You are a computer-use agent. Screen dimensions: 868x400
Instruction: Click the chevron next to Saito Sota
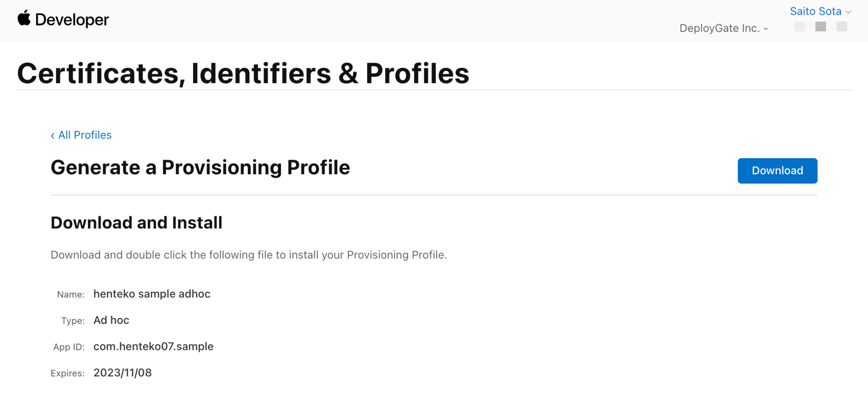click(x=848, y=11)
